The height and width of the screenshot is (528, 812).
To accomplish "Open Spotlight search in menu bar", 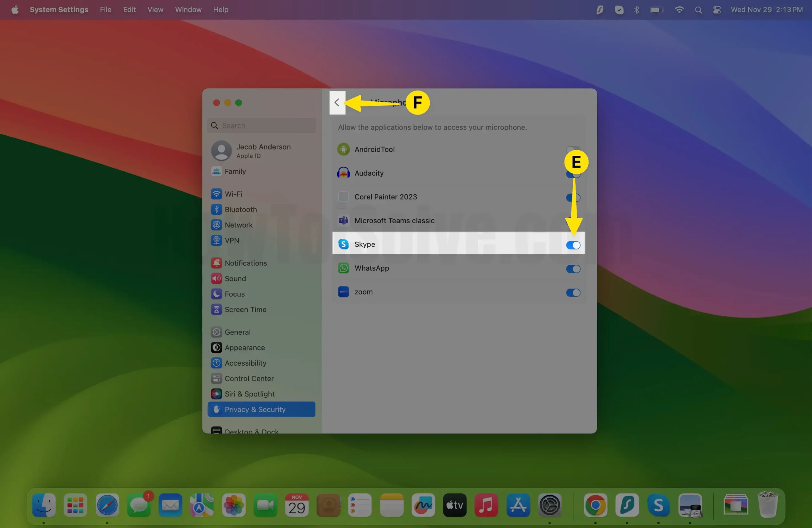I will (x=698, y=10).
